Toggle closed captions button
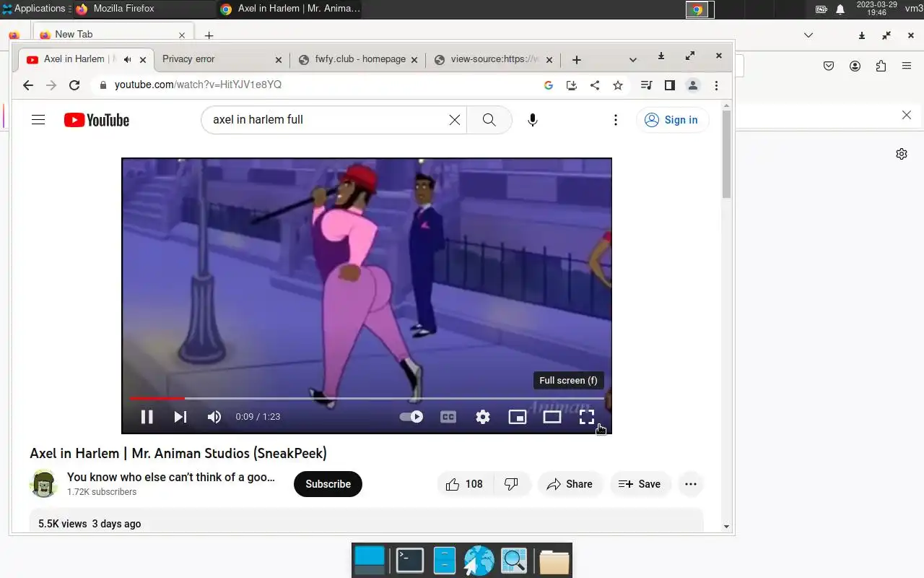Image resolution: width=924 pixels, height=578 pixels. [448, 417]
